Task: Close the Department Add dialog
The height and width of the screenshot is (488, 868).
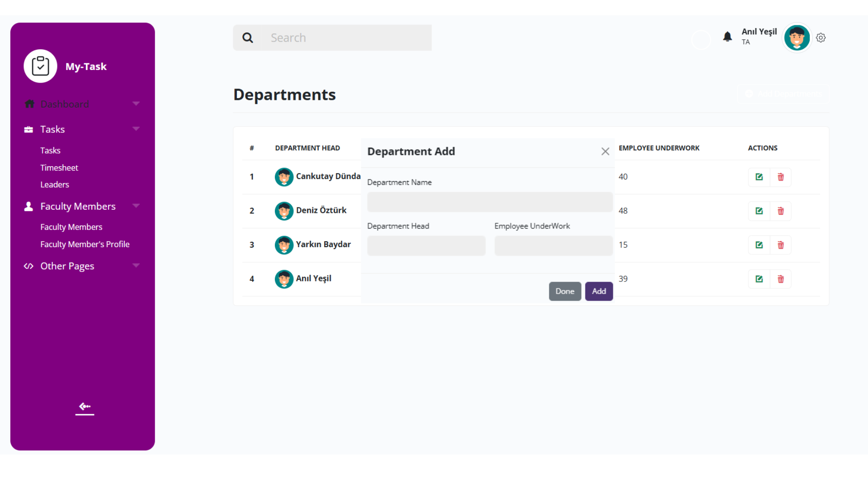Action: tap(605, 151)
